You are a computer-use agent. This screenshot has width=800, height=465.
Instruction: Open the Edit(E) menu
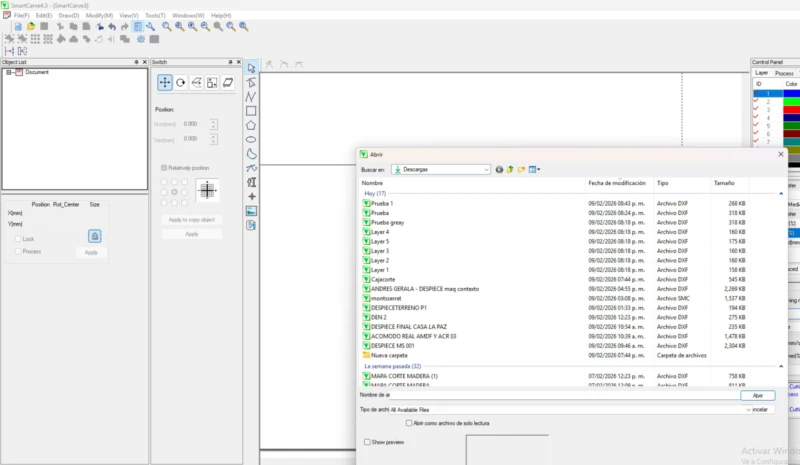[x=44, y=16]
